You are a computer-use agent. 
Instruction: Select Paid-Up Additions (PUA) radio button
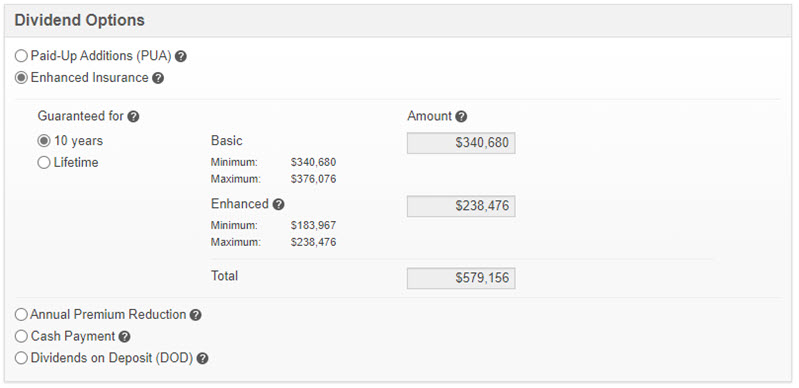(x=21, y=56)
